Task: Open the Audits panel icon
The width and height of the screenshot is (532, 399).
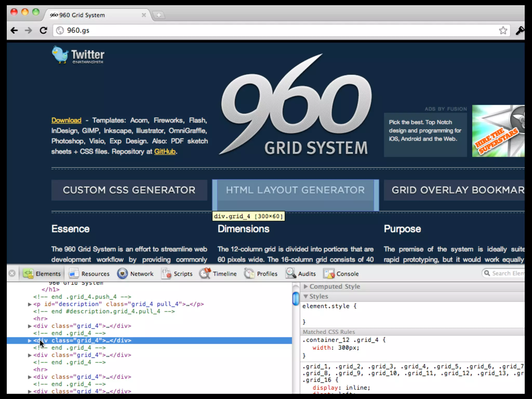Action: coord(290,274)
